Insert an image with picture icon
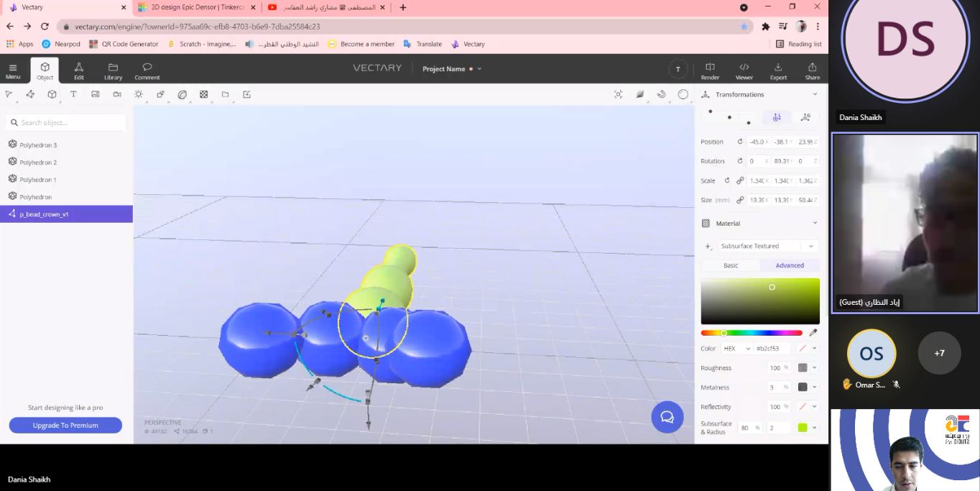This screenshot has height=491, width=980. 95,94
